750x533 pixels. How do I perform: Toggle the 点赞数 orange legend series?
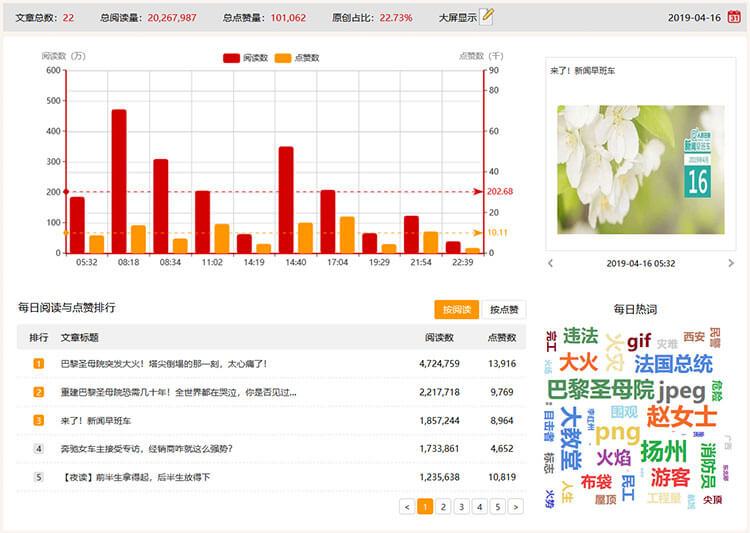[296, 58]
